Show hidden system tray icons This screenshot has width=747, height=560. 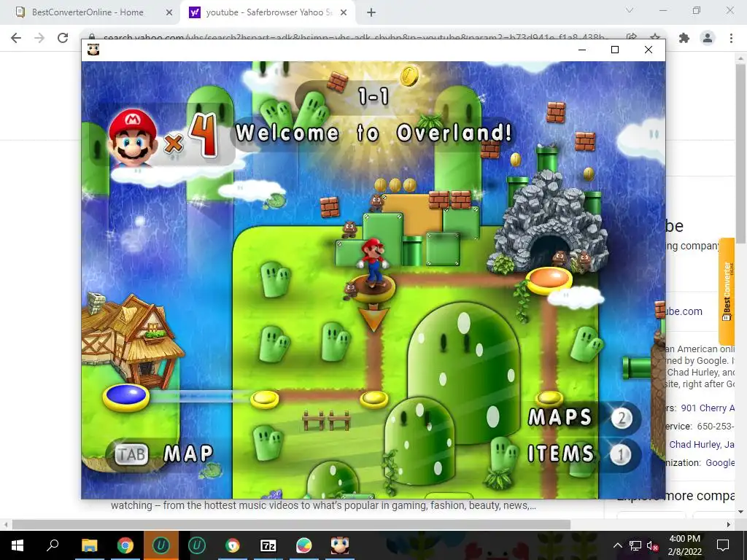point(617,545)
